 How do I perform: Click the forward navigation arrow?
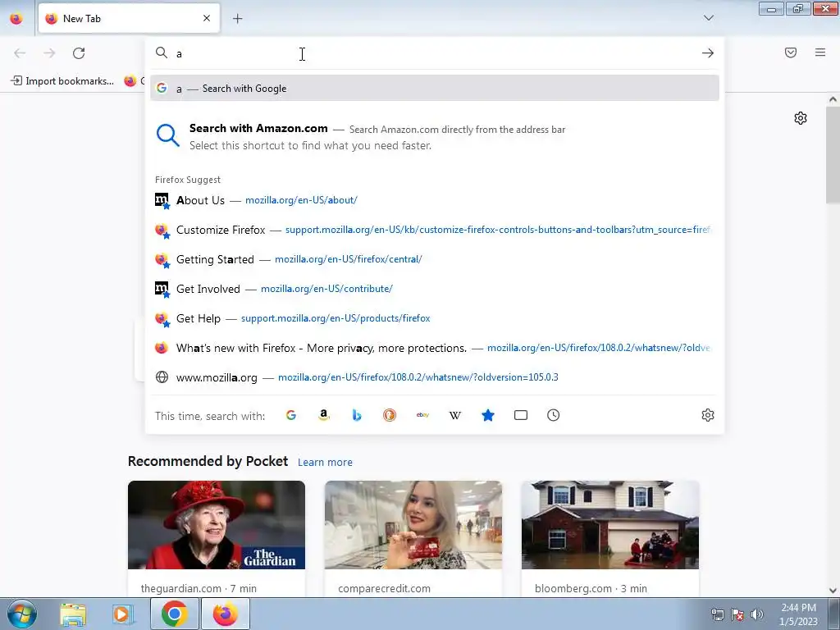click(49, 53)
